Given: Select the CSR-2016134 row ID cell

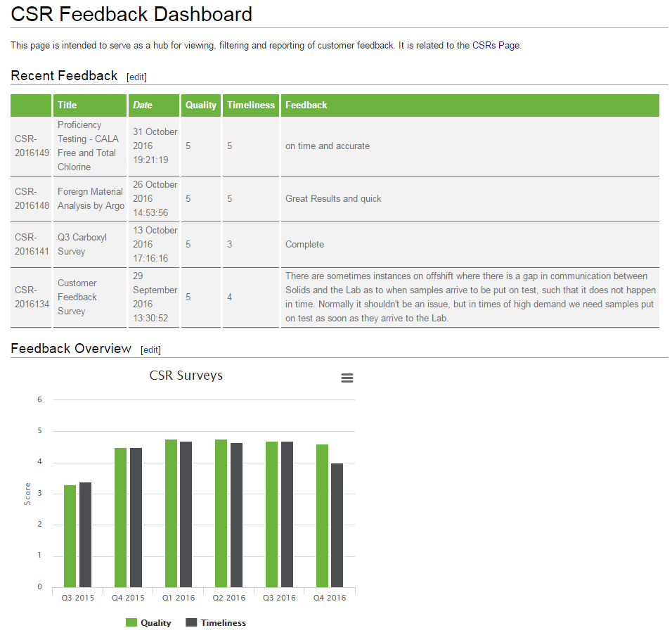Looking at the screenshot, I should pos(32,297).
